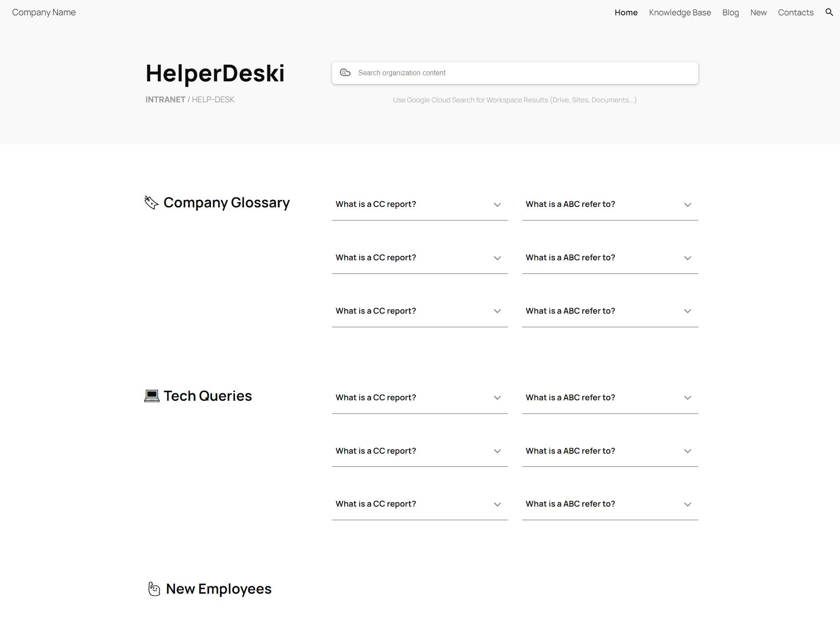Click chevron of third Glossary CC report question
The height and width of the screenshot is (630, 840).
click(497, 311)
